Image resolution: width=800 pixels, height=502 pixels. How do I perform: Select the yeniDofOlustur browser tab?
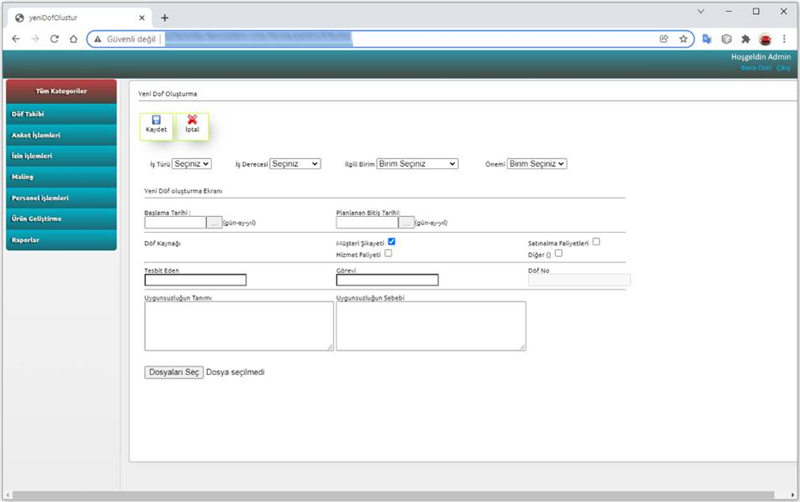[81, 18]
